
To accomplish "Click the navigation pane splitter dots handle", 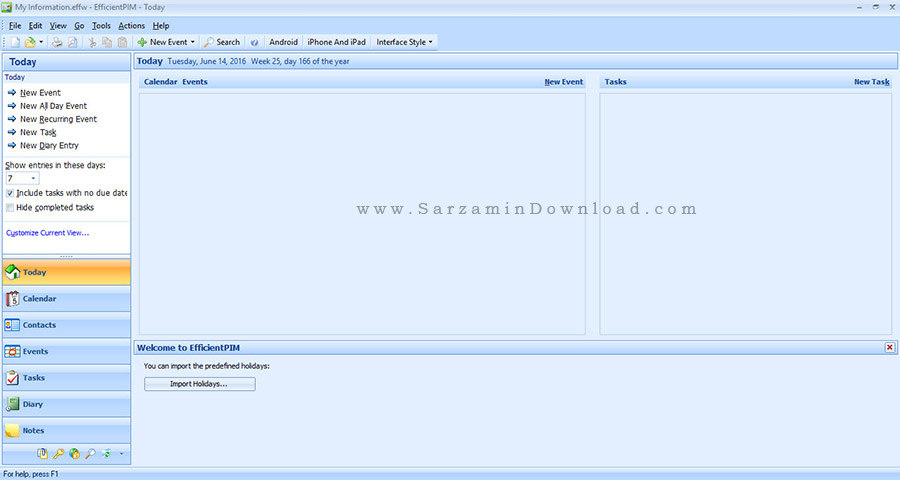I will (67, 256).
